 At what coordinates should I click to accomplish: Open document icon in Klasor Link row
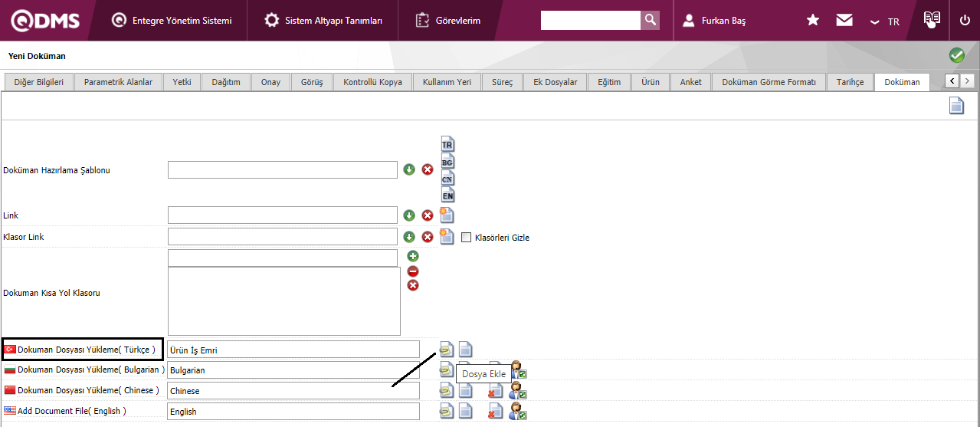[447, 237]
